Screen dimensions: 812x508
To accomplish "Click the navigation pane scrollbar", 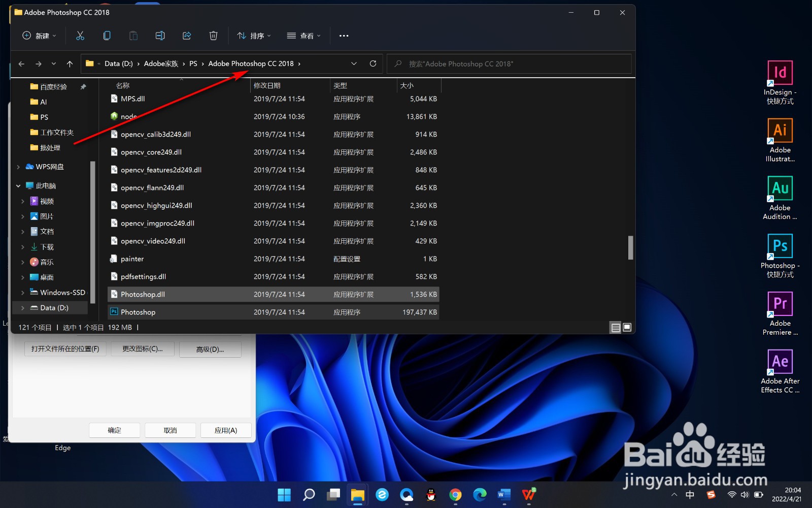I will [93, 233].
